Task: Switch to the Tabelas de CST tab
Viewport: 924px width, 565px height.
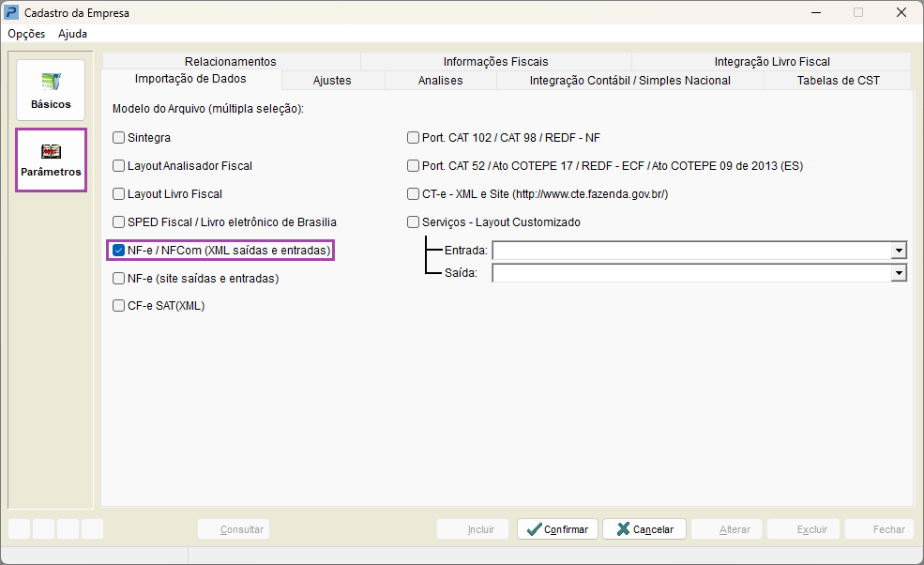Action: tap(838, 81)
